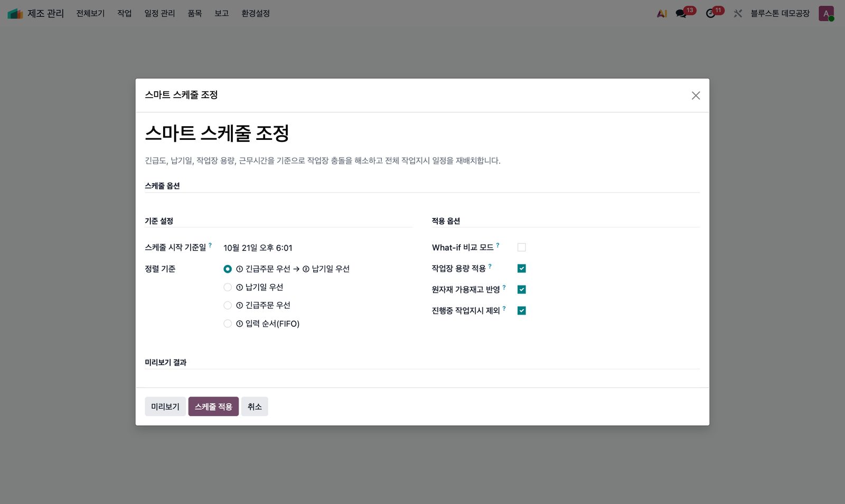Click the help mark beside 원자재 가용재고 반영

(x=504, y=287)
